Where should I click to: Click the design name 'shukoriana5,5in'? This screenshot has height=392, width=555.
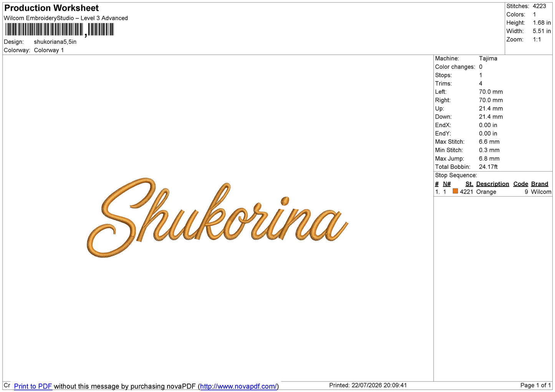tap(55, 42)
